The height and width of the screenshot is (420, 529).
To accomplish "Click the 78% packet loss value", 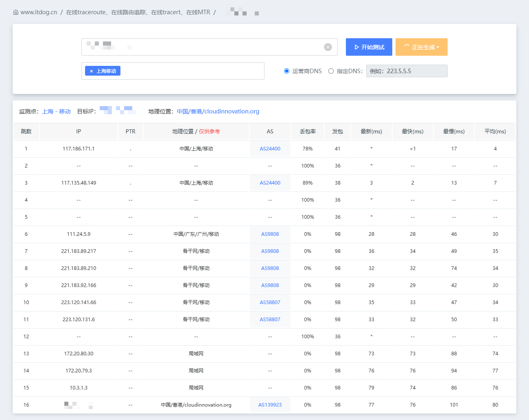I will pos(308,149).
